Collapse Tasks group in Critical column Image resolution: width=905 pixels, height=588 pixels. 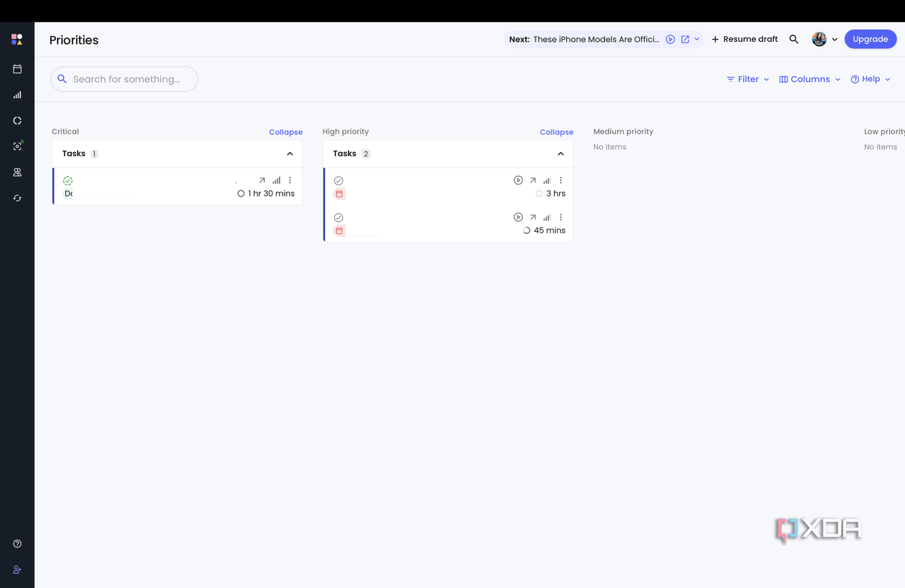point(290,154)
